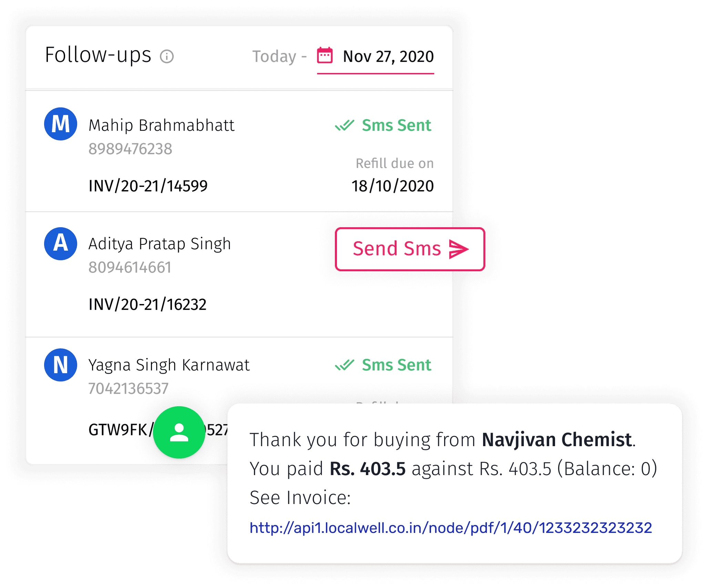
Task: Click the blue A avatar
Action: coord(61,243)
